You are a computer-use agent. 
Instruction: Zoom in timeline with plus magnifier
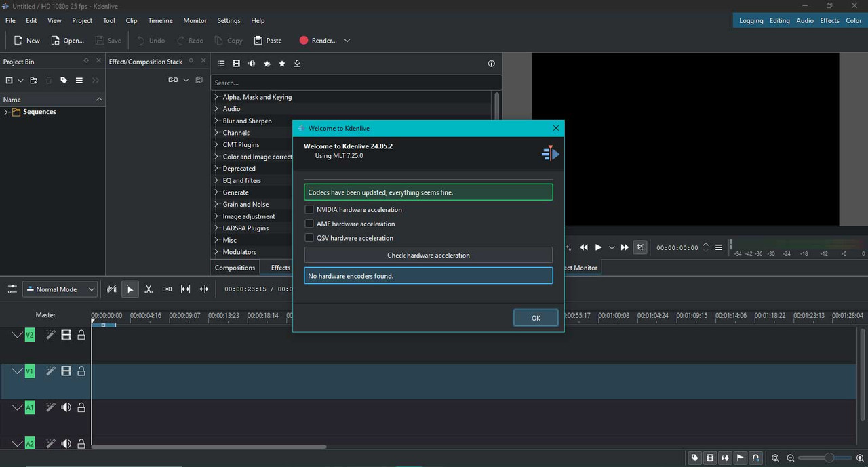[x=861, y=458]
